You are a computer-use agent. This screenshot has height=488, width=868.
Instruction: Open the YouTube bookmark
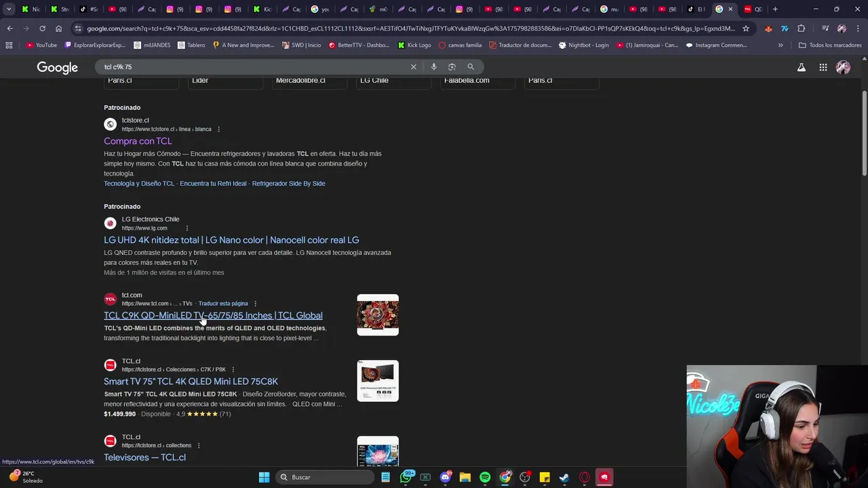click(41, 45)
